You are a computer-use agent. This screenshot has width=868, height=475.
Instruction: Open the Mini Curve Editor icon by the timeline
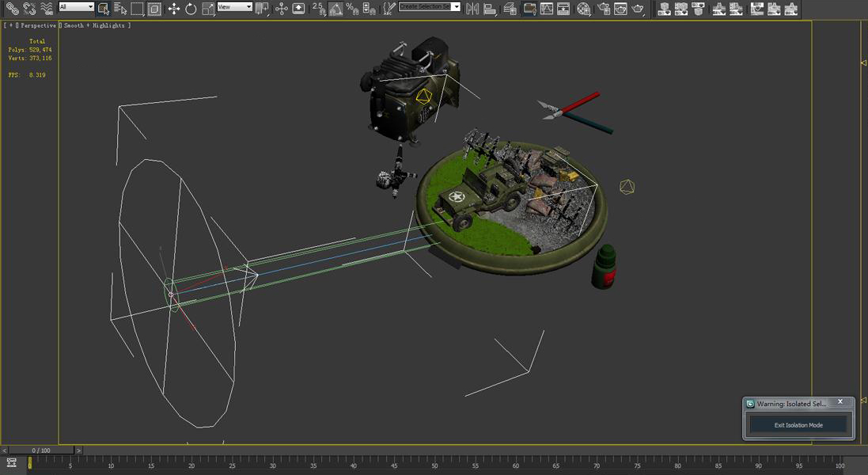point(11,463)
